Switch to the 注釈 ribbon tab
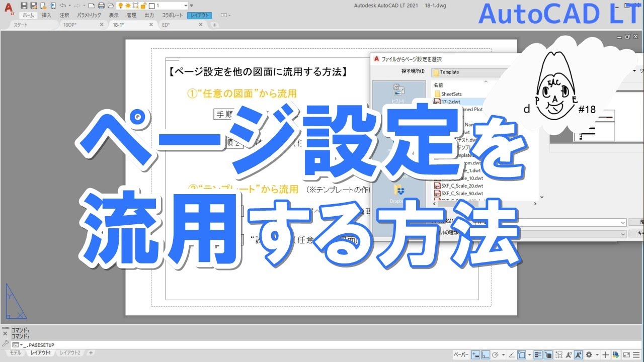This screenshot has height=362, width=644. pos(64,15)
